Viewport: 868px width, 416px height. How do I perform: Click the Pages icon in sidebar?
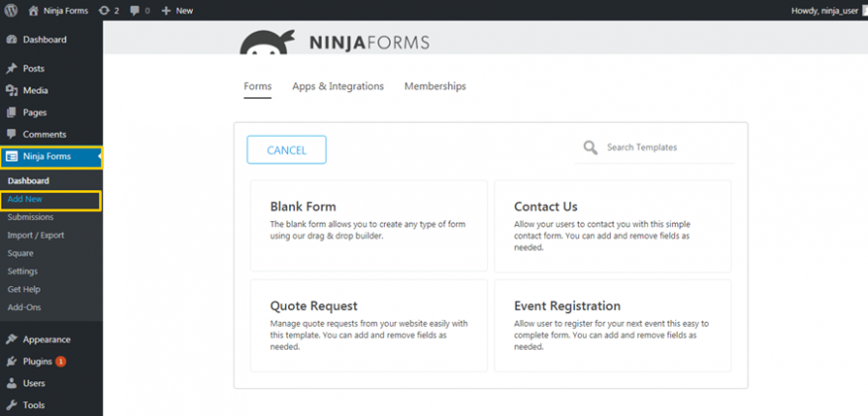pyautogui.click(x=12, y=113)
